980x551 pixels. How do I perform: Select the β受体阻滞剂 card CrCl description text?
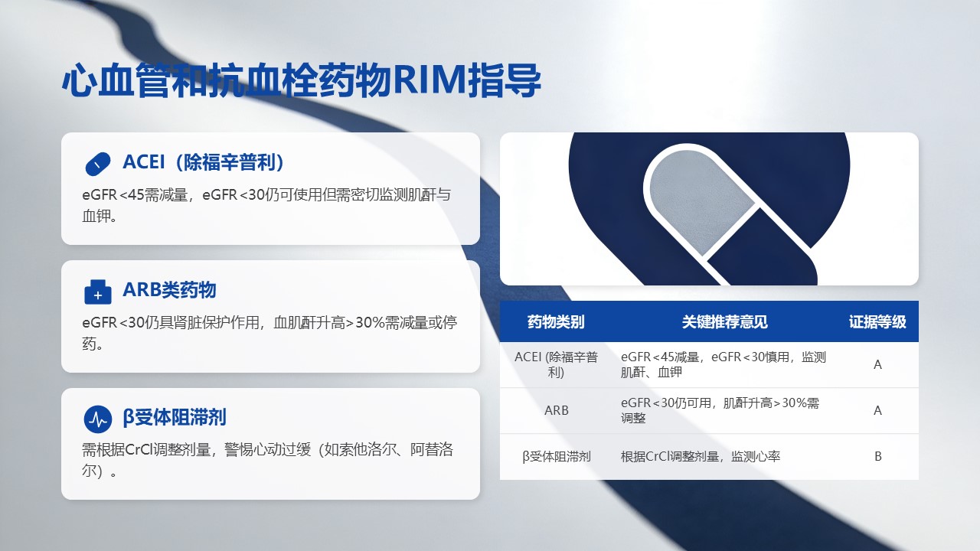point(267,460)
